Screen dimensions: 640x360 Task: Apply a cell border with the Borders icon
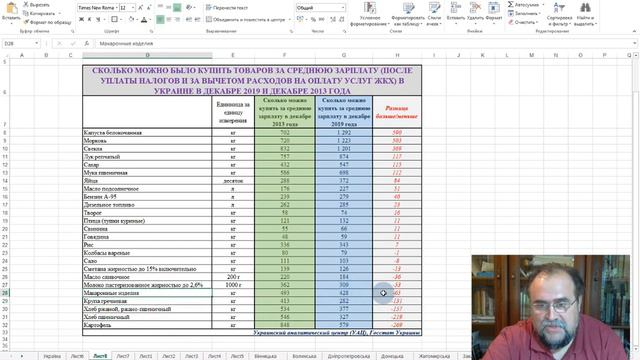tap(115, 19)
